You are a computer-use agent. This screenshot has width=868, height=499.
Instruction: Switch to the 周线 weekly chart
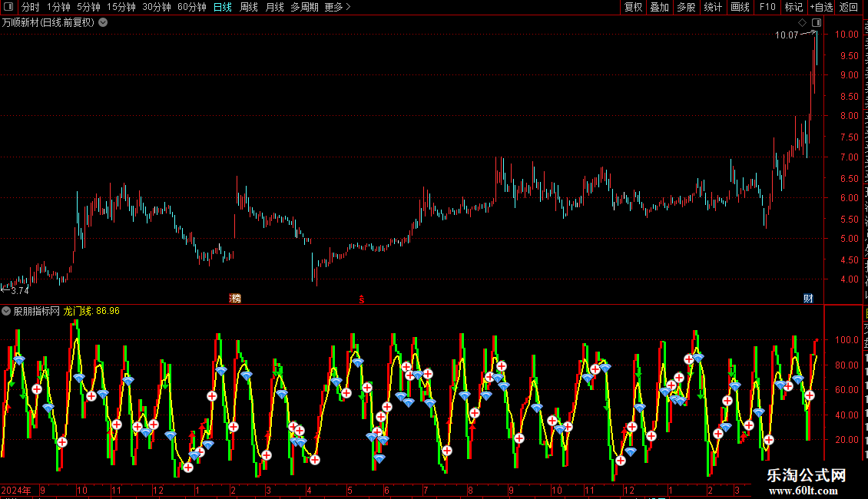point(249,7)
